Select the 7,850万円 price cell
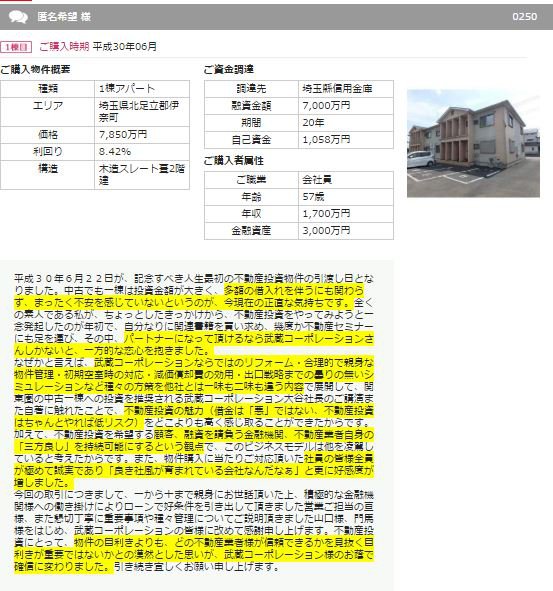553x591 pixels. 142,135
